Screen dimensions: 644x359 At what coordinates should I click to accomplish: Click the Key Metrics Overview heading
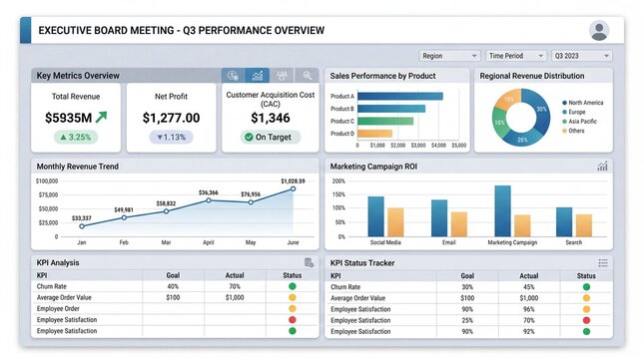[78, 76]
